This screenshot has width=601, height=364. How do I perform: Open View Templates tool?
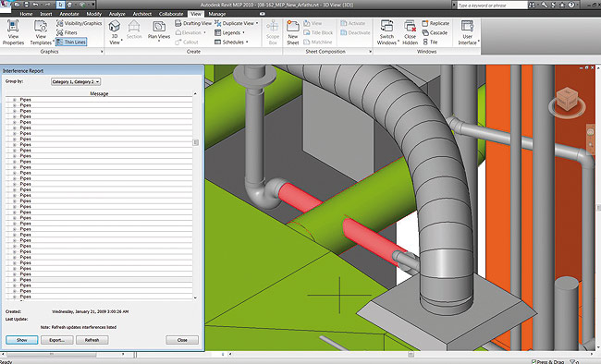(41, 32)
